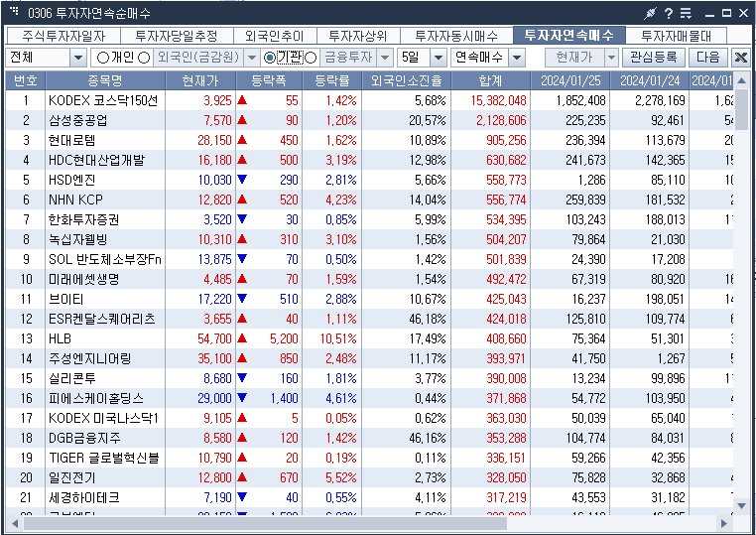Sort by 종목명 column header
Image resolution: width=756 pixels, height=535 pixels.
tap(105, 80)
